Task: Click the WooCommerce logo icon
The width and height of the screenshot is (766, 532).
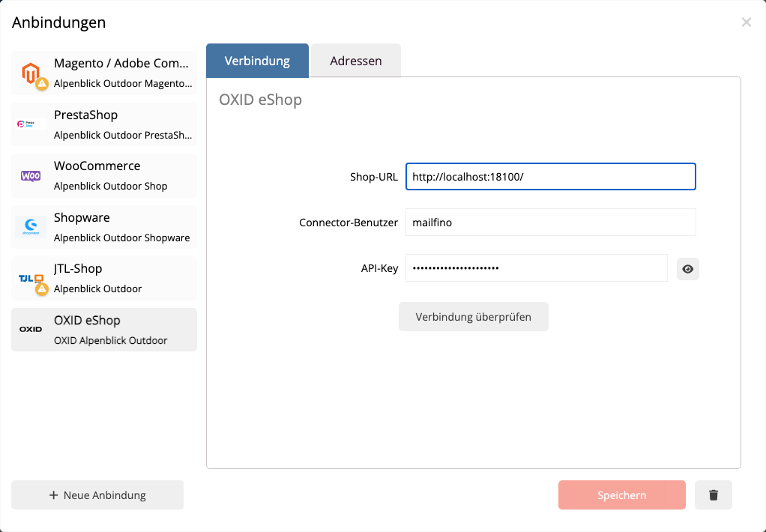Action: [31, 176]
